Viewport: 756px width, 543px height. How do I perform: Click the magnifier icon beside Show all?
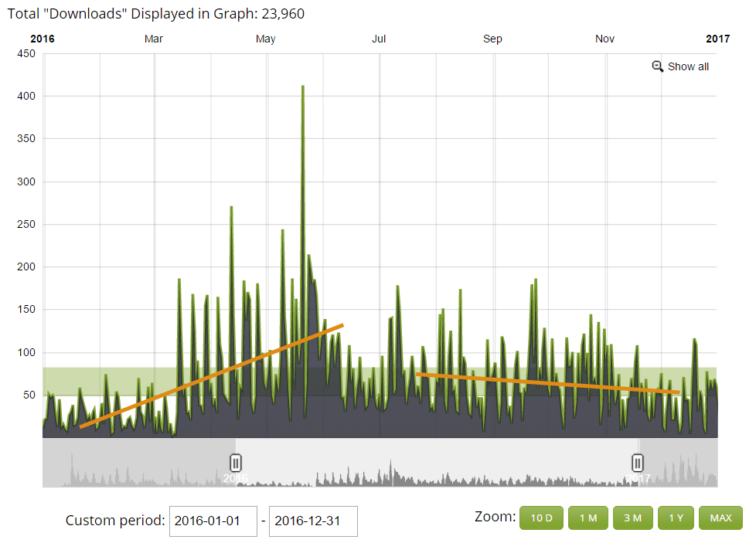[x=658, y=66]
